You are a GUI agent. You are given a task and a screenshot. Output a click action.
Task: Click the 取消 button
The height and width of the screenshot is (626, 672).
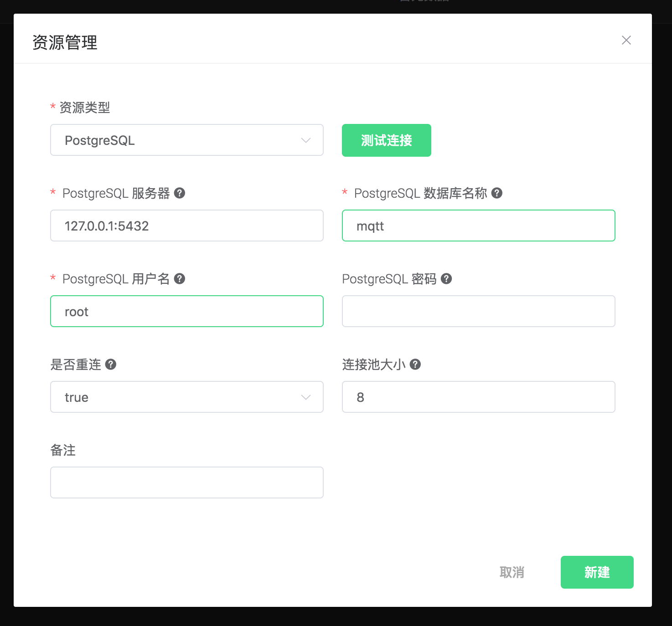[512, 572]
